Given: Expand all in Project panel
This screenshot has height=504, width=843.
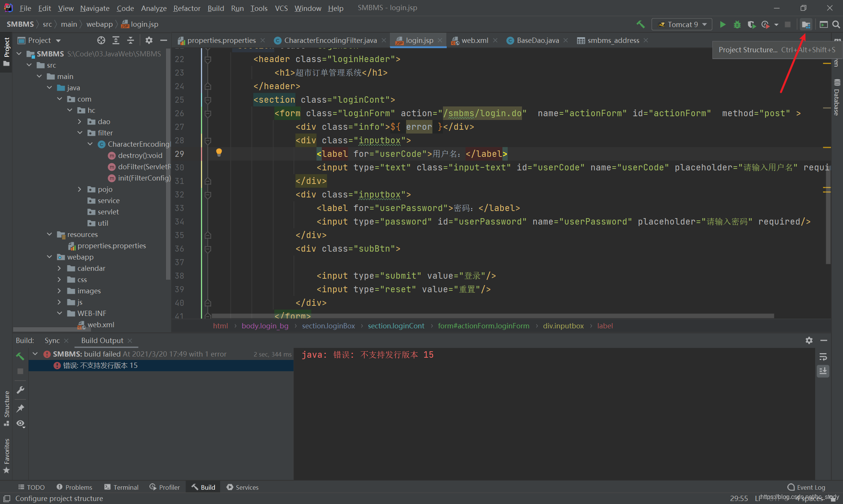Looking at the screenshot, I should (x=116, y=40).
